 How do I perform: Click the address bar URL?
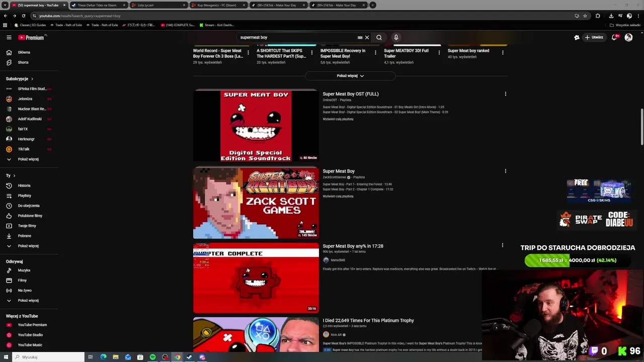pyautogui.click(x=79, y=16)
